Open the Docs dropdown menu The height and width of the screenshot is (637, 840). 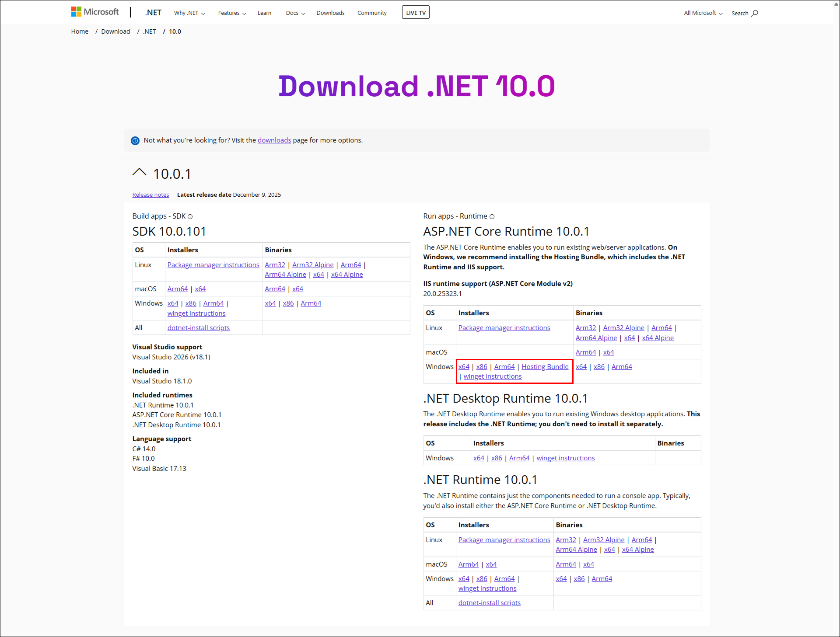[295, 13]
